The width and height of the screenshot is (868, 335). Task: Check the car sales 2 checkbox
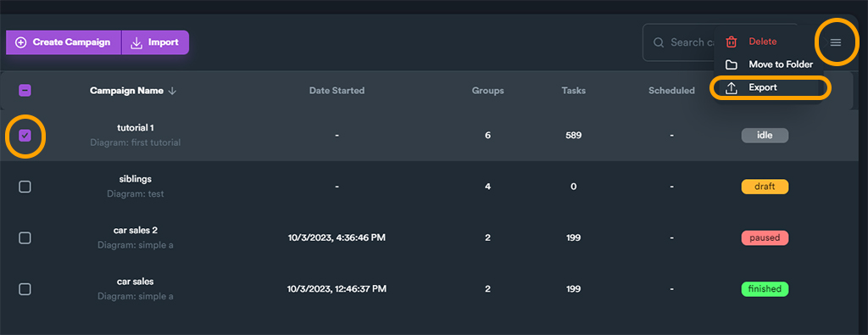pos(25,237)
